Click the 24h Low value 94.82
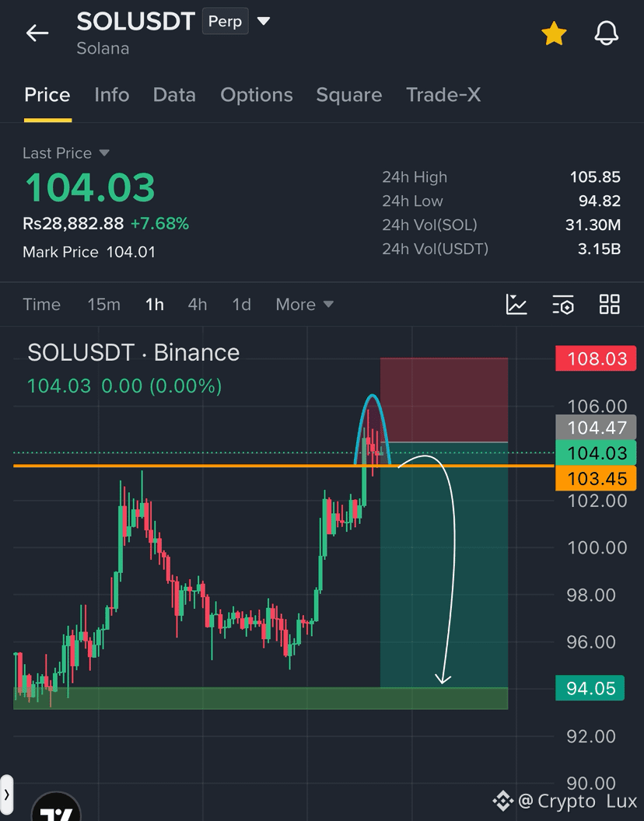The width and height of the screenshot is (644, 821). click(x=600, y=201)
